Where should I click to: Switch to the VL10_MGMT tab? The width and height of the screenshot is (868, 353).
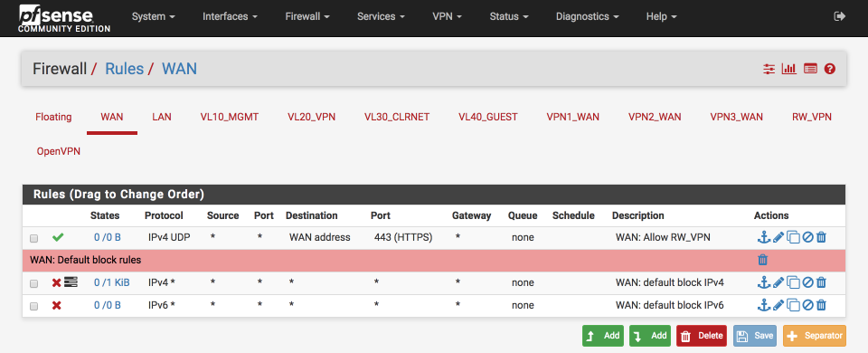(230, 117)
